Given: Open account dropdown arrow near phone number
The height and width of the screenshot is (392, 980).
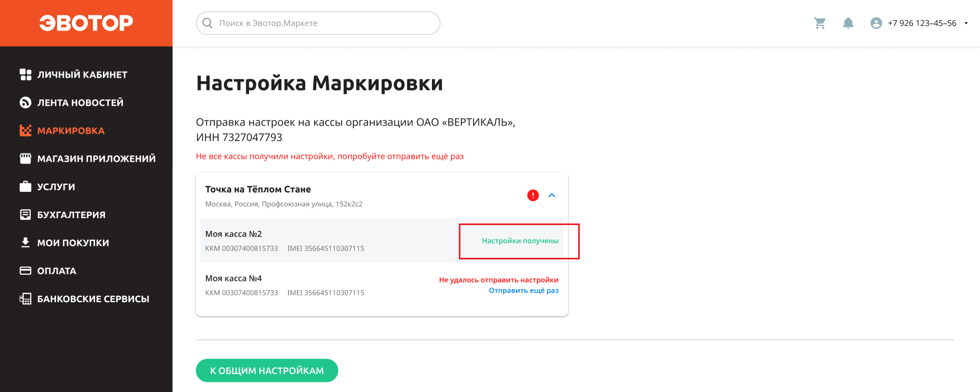Looking at the screenshot, I should (966, 23).
